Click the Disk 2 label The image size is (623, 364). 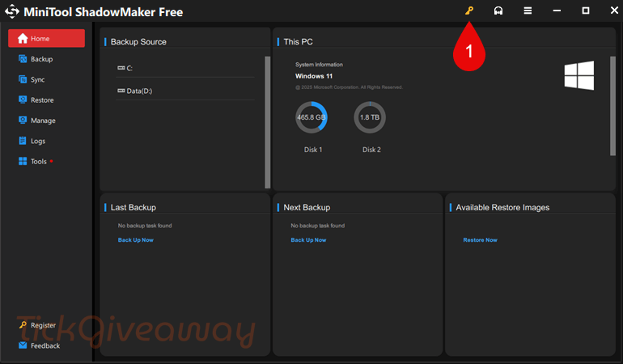pos(371,150)
